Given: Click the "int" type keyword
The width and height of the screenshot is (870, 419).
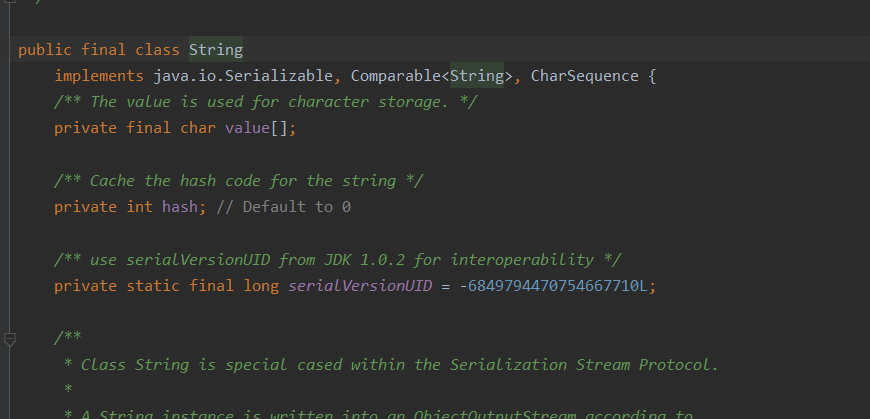Looking at the screenshot, I should [x=139, y=207].
